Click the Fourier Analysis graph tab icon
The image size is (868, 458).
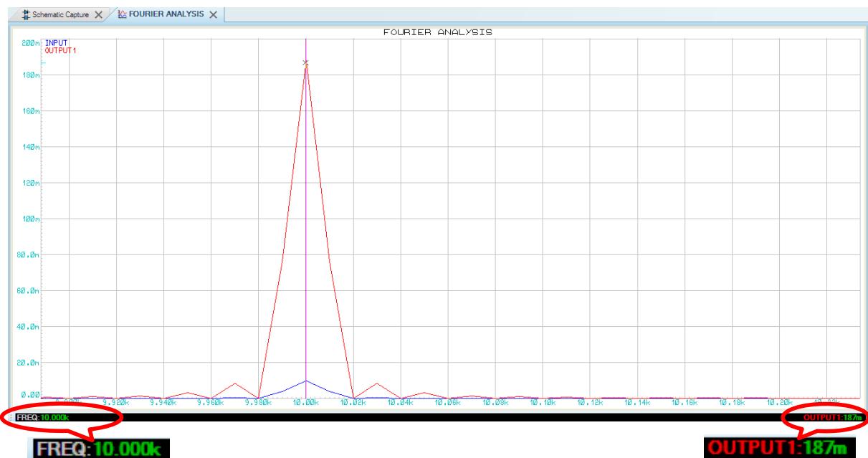click(x=123, y=15)
